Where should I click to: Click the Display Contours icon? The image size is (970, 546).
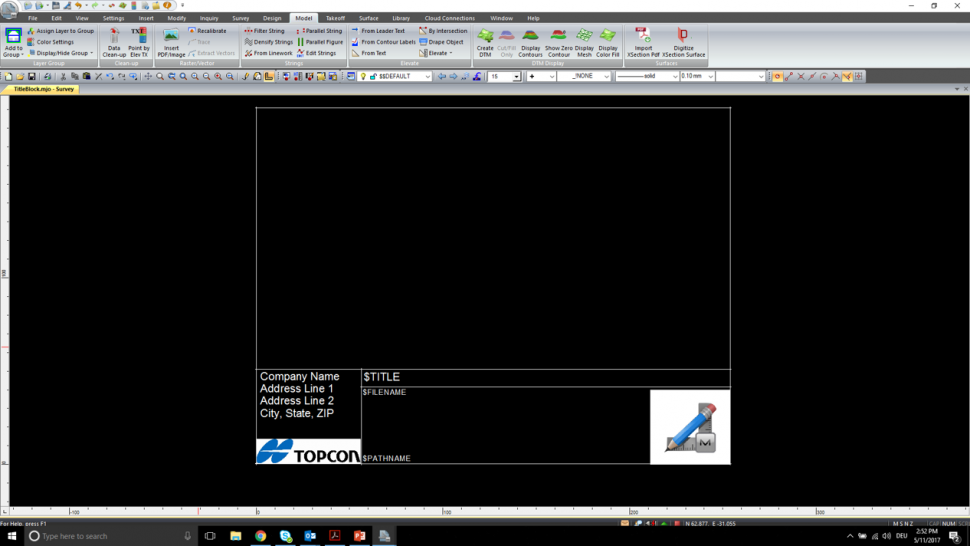[530, 41]
